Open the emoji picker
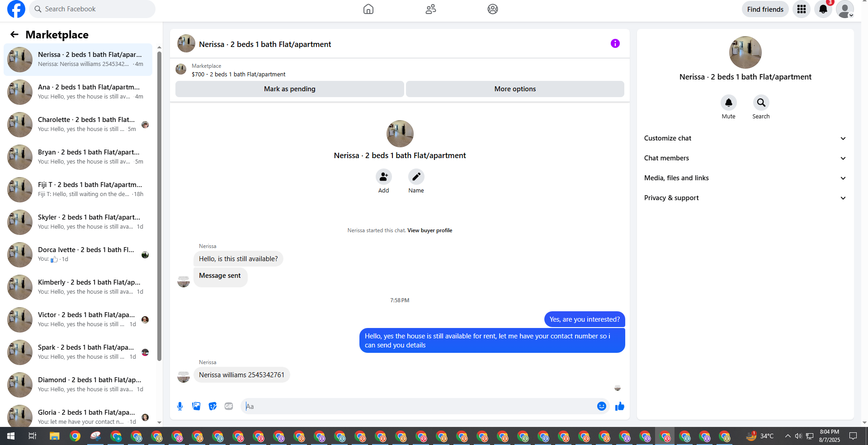868x445 pixels. pyautogui.click(x=602, y=406)
